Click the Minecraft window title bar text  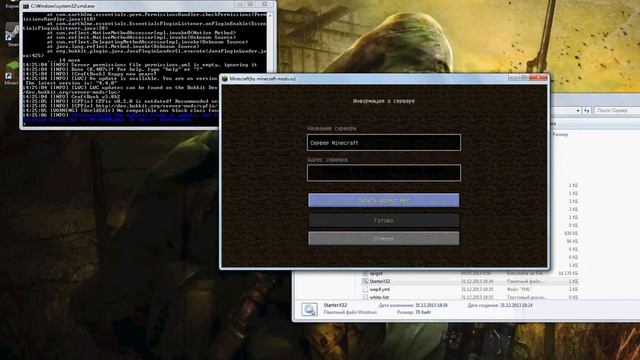coord(262,79)
